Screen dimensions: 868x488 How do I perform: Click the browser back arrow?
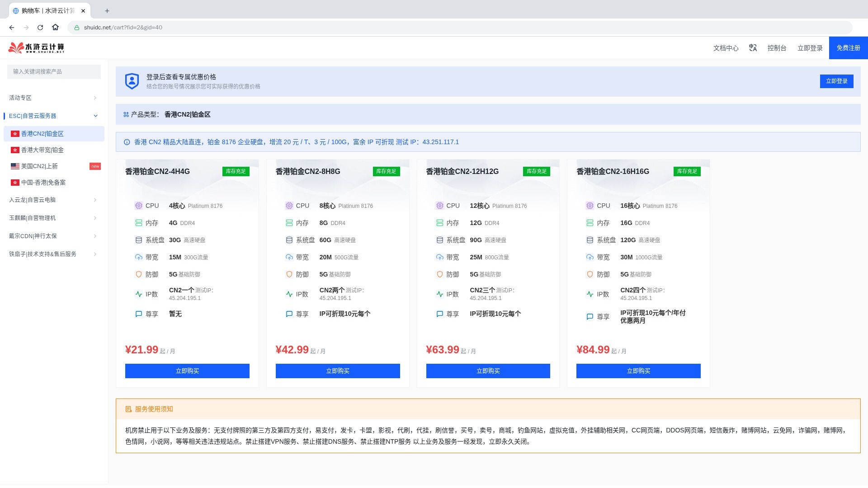[x=12, y=28]
